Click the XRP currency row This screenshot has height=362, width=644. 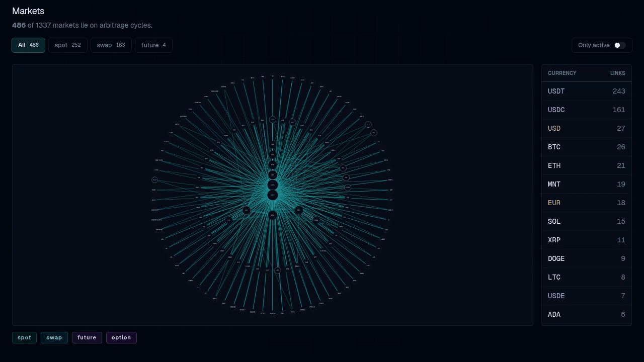point(587,240)
